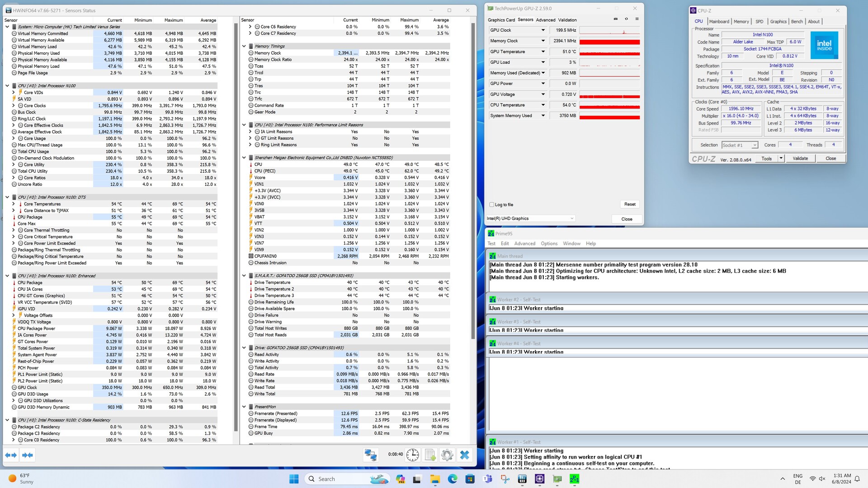Click the GPU-Z screenshot camera icon

(615, 19)
